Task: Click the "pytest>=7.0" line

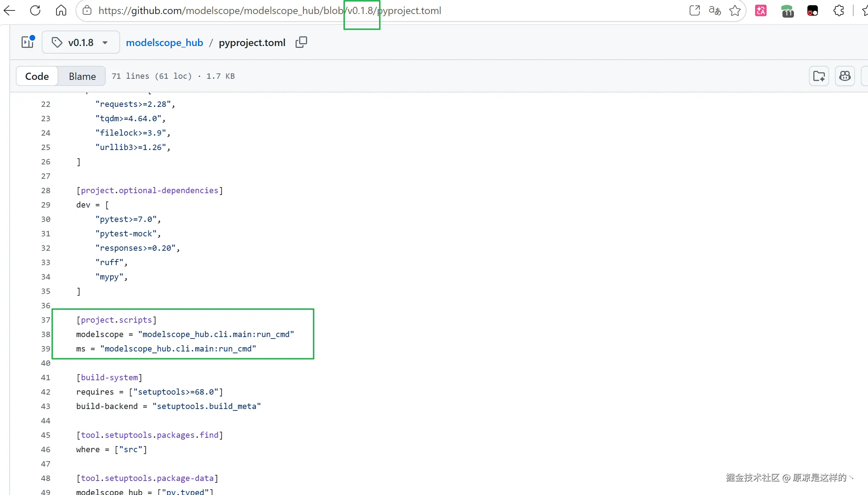Action: (128, 219)
